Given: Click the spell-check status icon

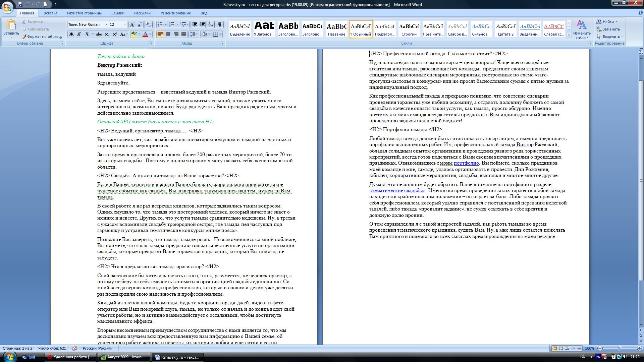Looking at the screenshot, I should (74, 348).
